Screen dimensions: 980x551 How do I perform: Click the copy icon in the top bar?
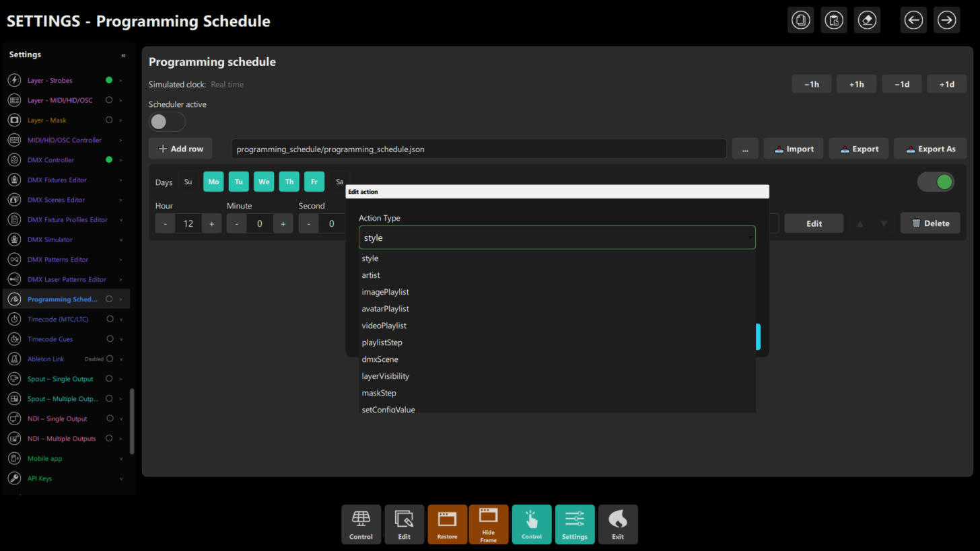(x=801, y=20)
